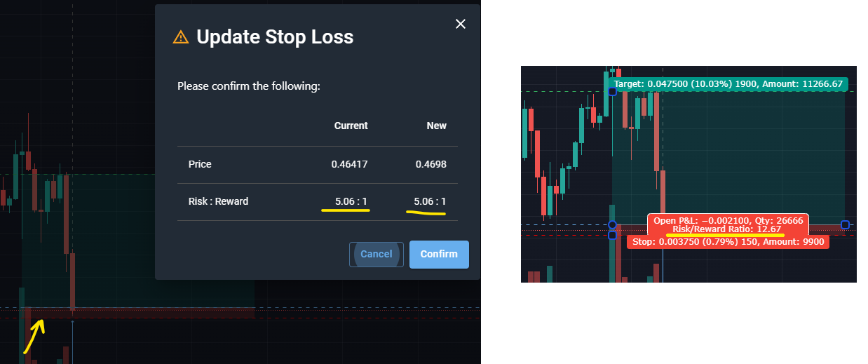Click the Update Stop Loss dialog title

click(275, 37)
